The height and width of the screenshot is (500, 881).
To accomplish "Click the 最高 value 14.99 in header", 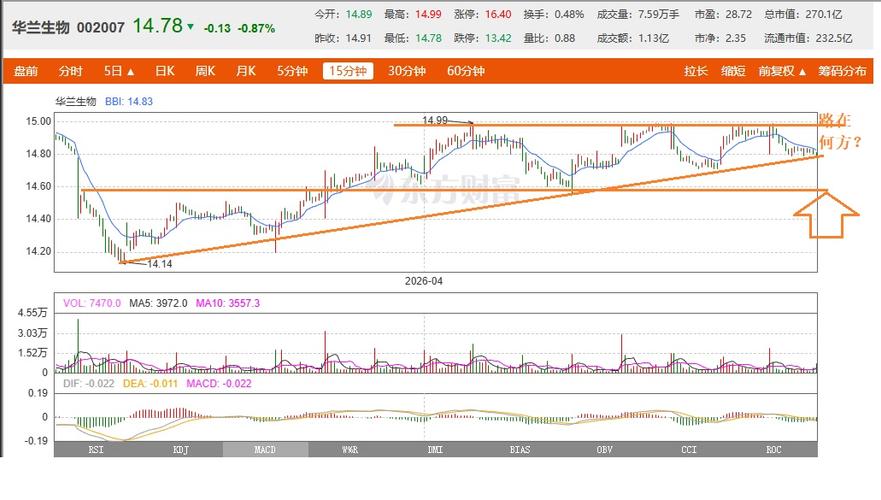I will click(x=429, y=15).
